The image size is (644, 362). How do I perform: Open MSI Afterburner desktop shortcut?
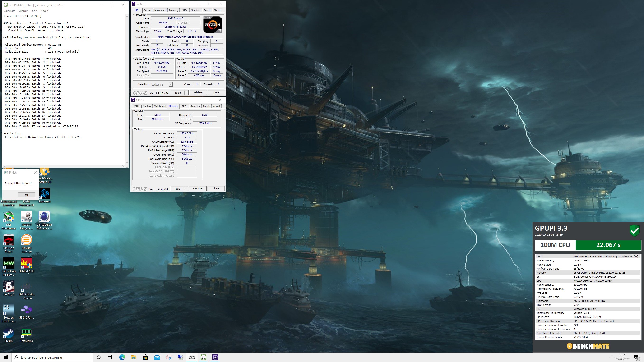(9, 220)
